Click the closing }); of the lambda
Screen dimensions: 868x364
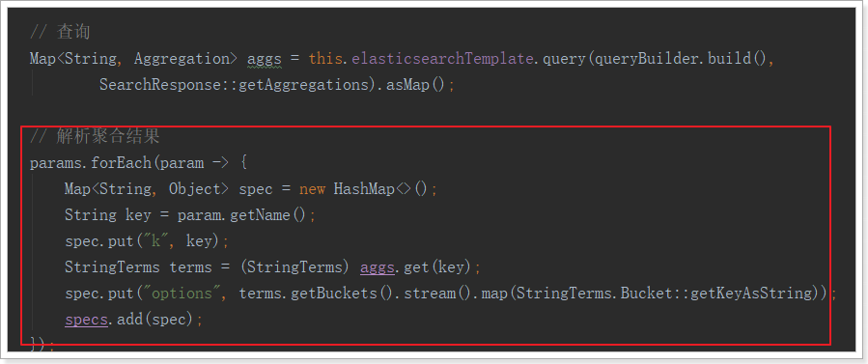coord(42,344)
